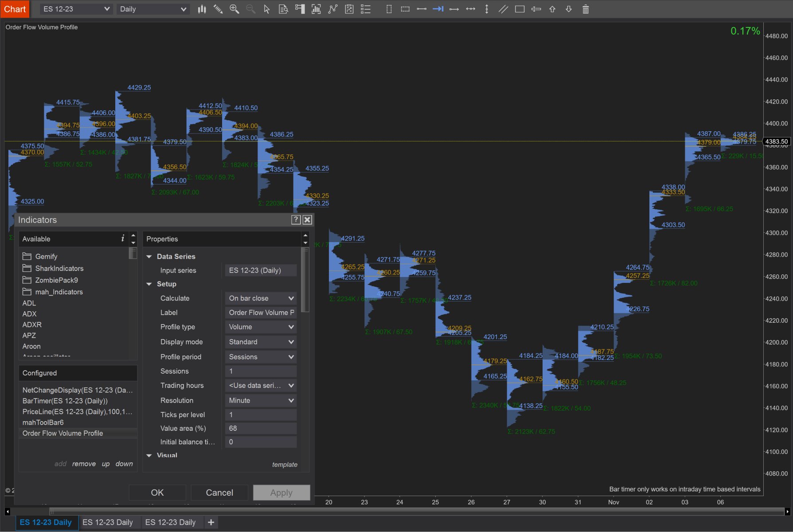Click the down link under Configured
793x532 pixels.
pyautogui.click(x=124, y=464)
